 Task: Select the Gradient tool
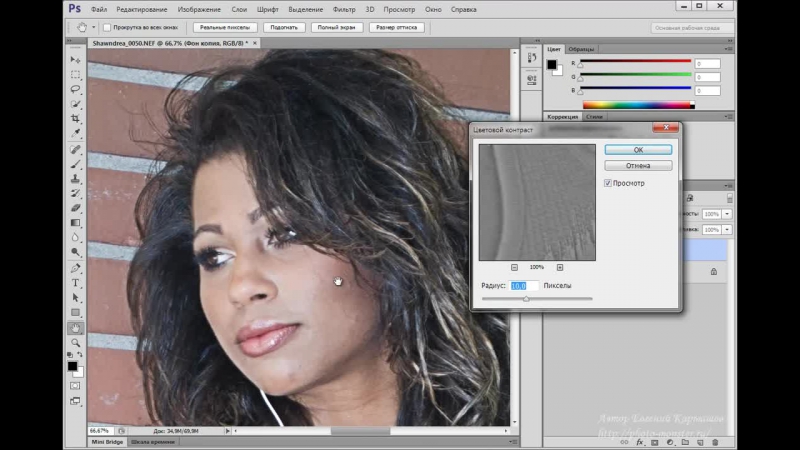coord(76,223)
